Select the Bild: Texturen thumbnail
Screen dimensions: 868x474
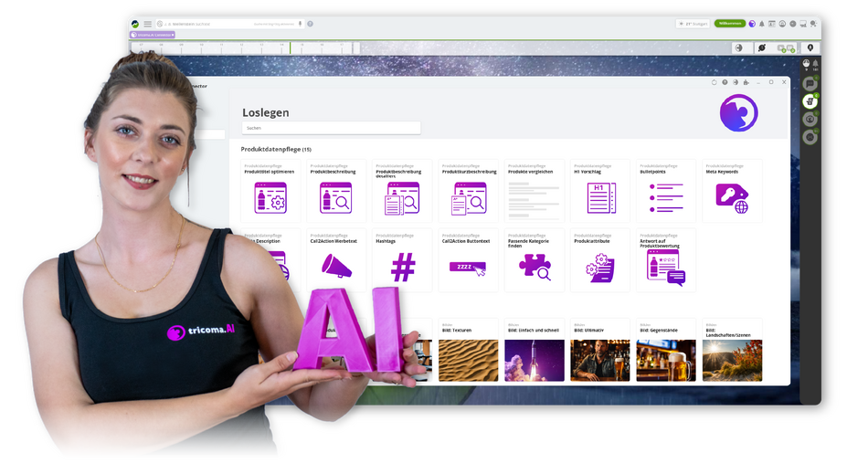469,360
